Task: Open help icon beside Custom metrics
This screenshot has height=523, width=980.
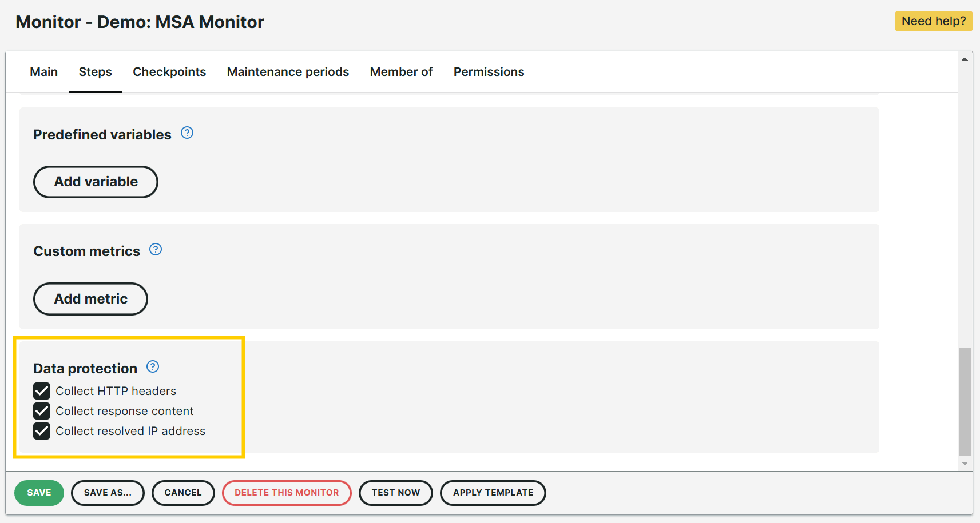Action: [x=156, y=250]
